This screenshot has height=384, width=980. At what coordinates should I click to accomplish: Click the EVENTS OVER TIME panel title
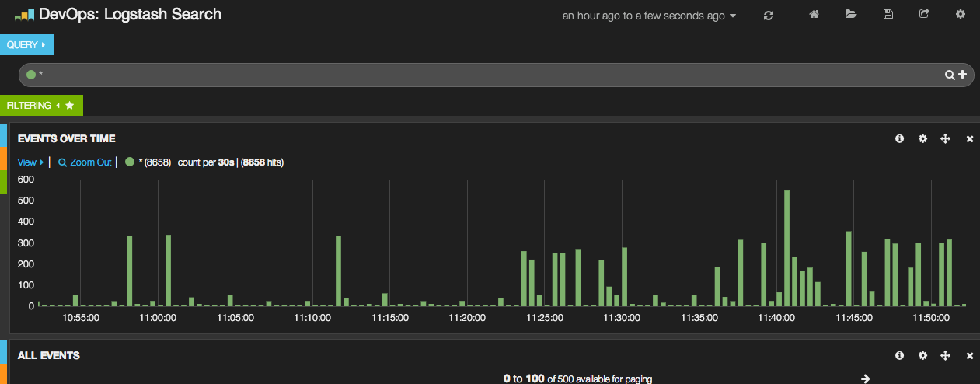point(66,138)
